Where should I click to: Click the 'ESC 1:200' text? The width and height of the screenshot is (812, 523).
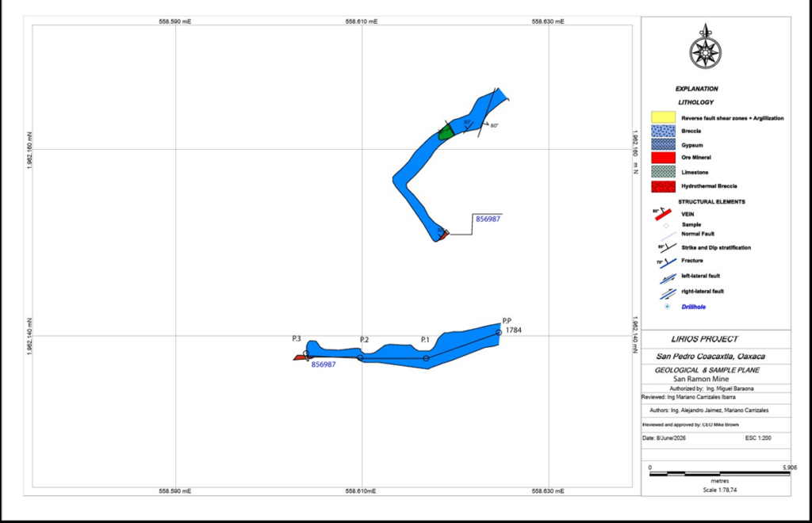(758, 438)
